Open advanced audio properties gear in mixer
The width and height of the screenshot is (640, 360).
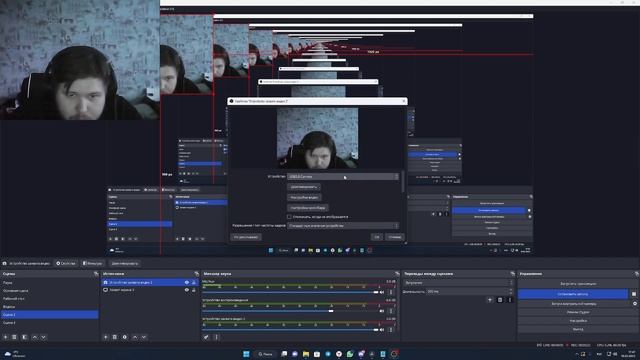coord(206,337)
